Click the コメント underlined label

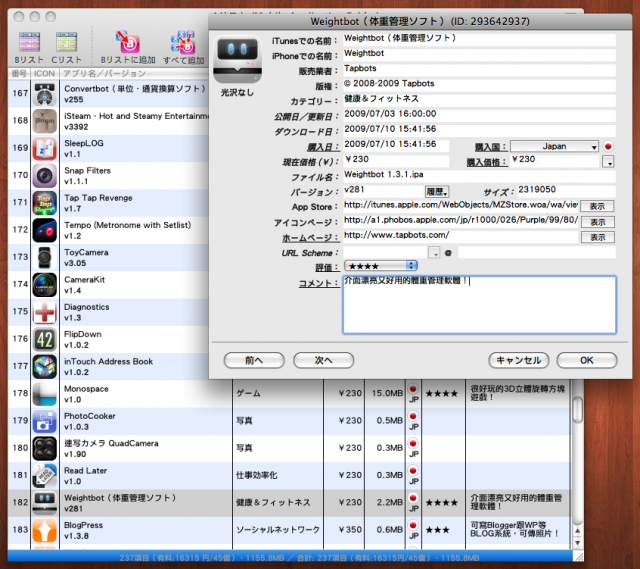point(319,283)
